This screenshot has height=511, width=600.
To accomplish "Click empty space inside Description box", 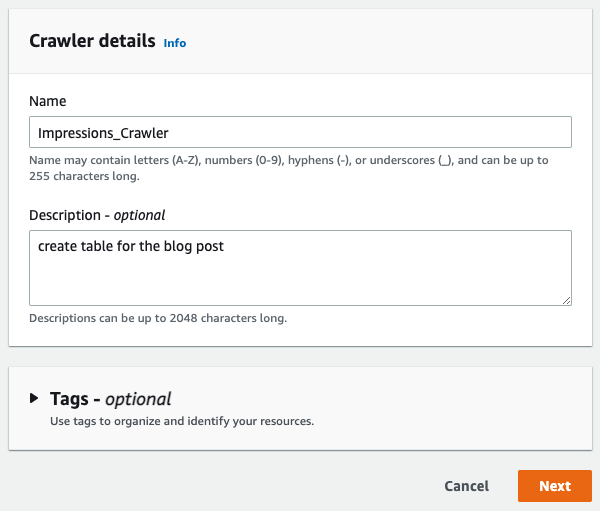I will pos(300,281).
